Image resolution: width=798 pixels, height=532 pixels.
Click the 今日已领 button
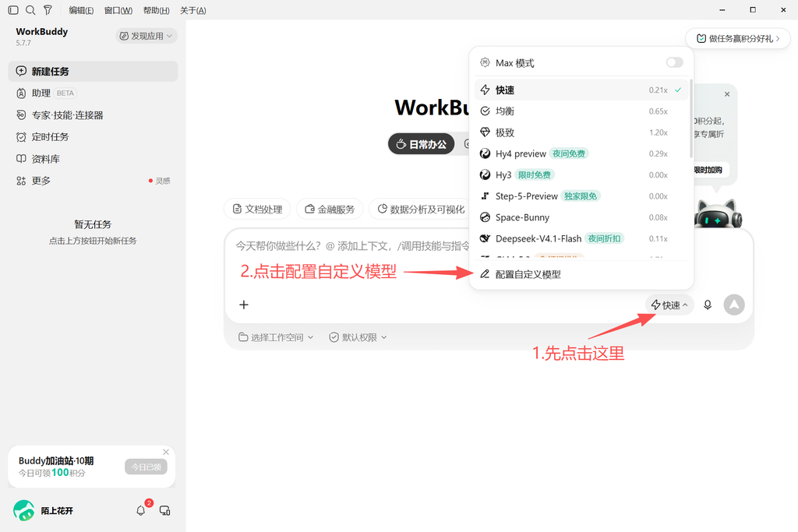tap(146, 467)
